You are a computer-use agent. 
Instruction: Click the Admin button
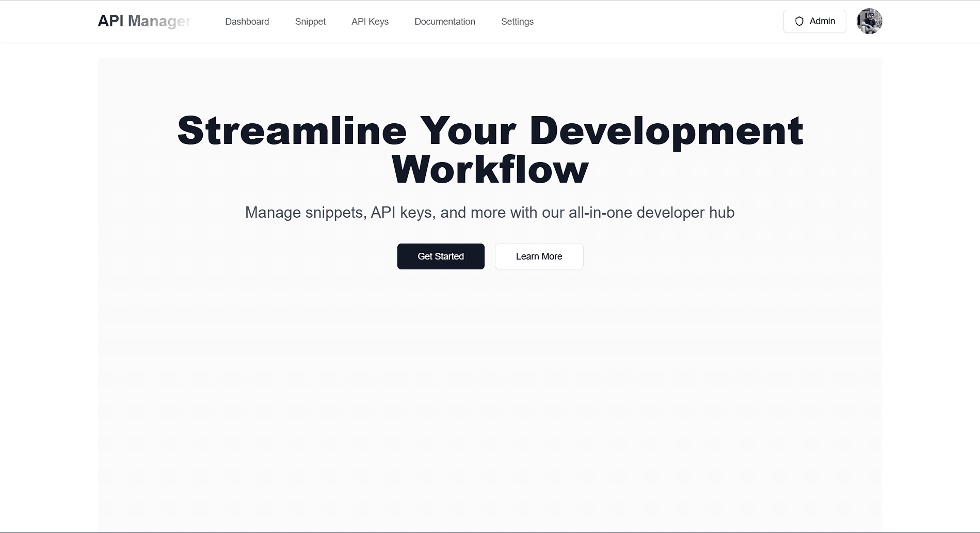coord(815,21)
